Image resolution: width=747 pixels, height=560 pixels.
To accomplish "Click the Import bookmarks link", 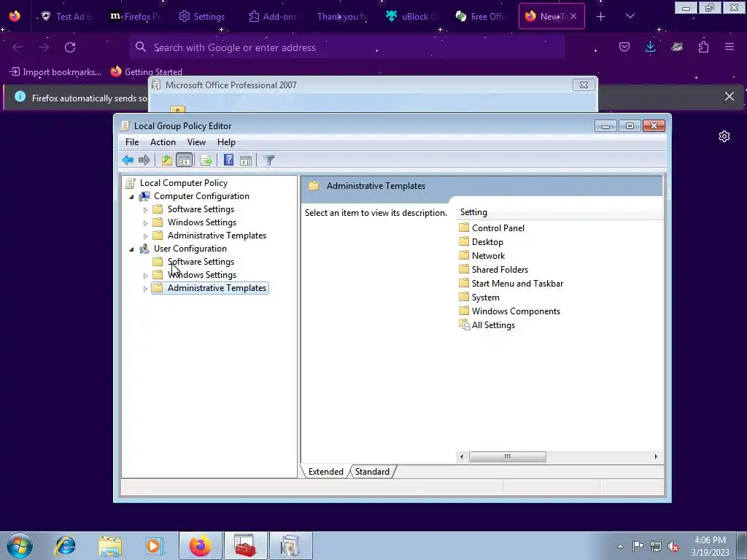I will [55, 72].
